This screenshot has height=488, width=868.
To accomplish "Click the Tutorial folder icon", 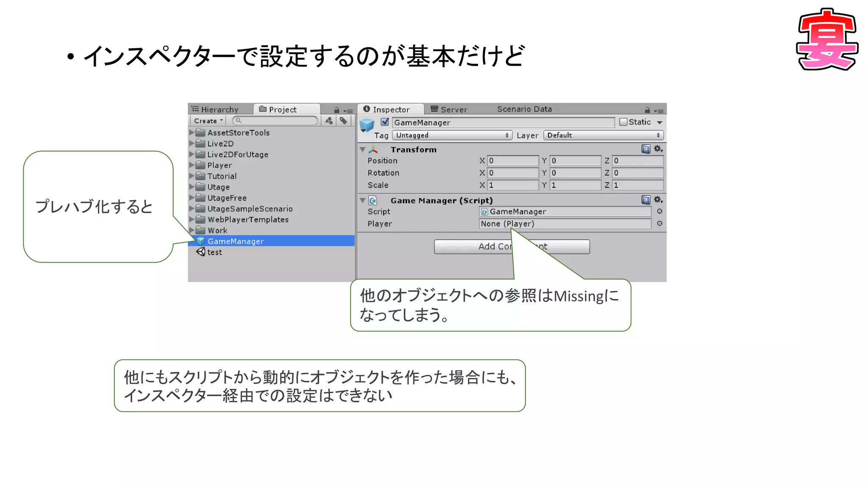I will point(200,176).
